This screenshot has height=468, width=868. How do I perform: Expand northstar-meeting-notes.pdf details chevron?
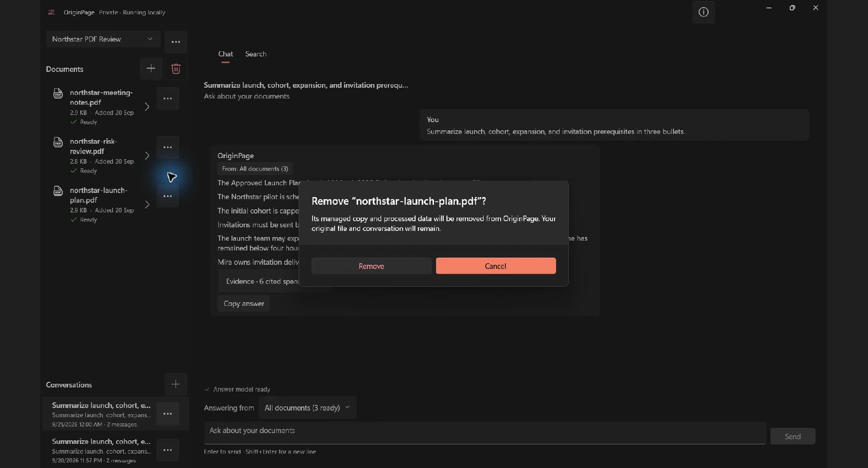click(146, 107)
